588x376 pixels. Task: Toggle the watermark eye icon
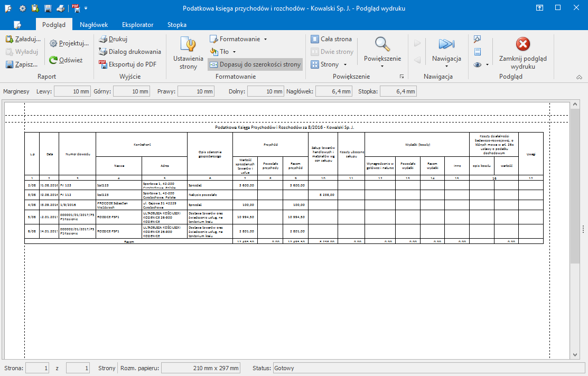tap(477, 64)
